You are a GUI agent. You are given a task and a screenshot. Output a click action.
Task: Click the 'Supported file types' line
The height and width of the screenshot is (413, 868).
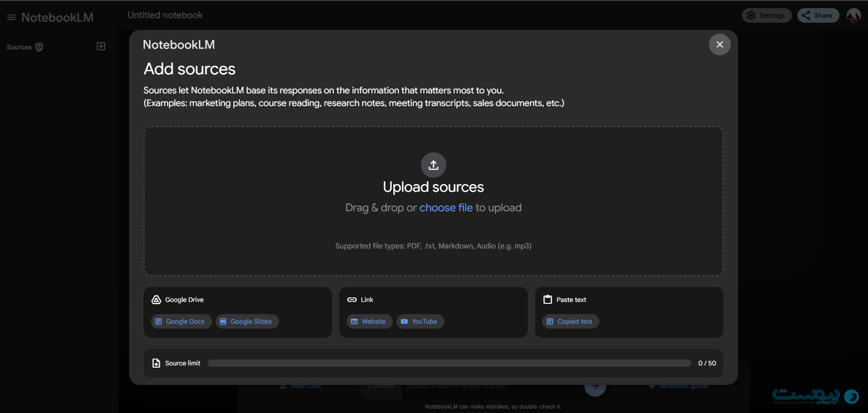(x=433, y=246)
